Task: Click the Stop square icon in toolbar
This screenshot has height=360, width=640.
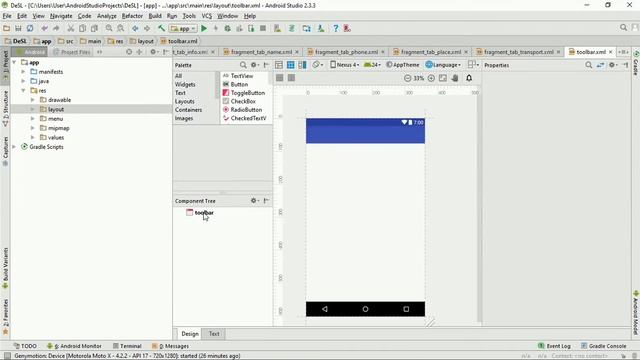Action: pyautogui.click(x=263, y=29)
